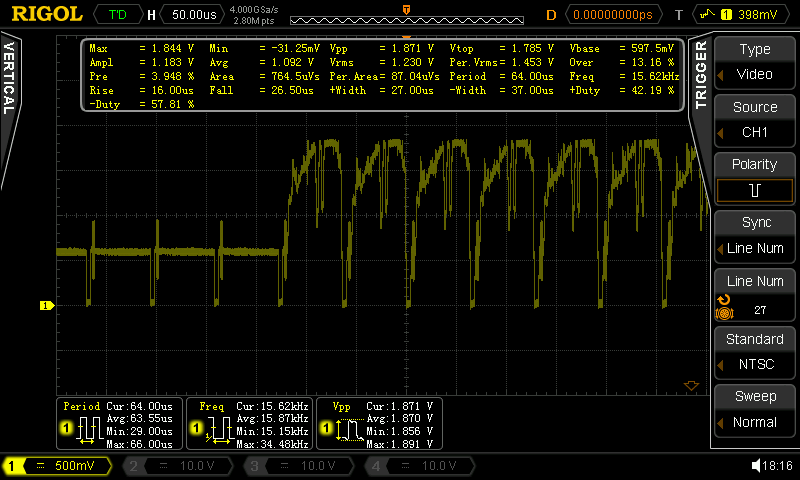Select the Vpp statistics box

click(x=379, y=424)
